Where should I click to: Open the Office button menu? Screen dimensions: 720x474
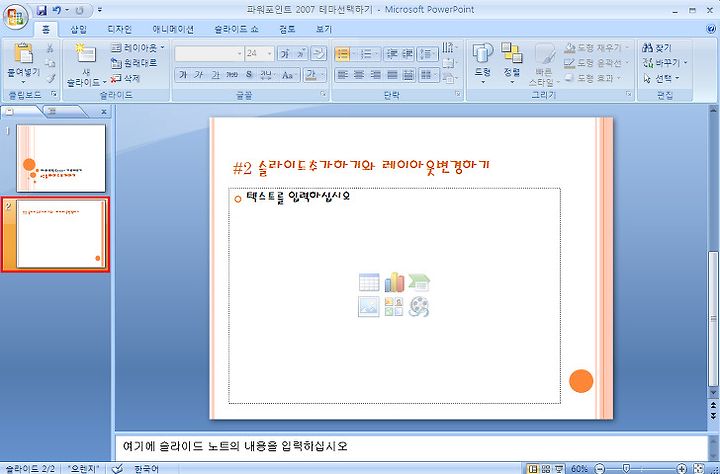pos(15,17)
